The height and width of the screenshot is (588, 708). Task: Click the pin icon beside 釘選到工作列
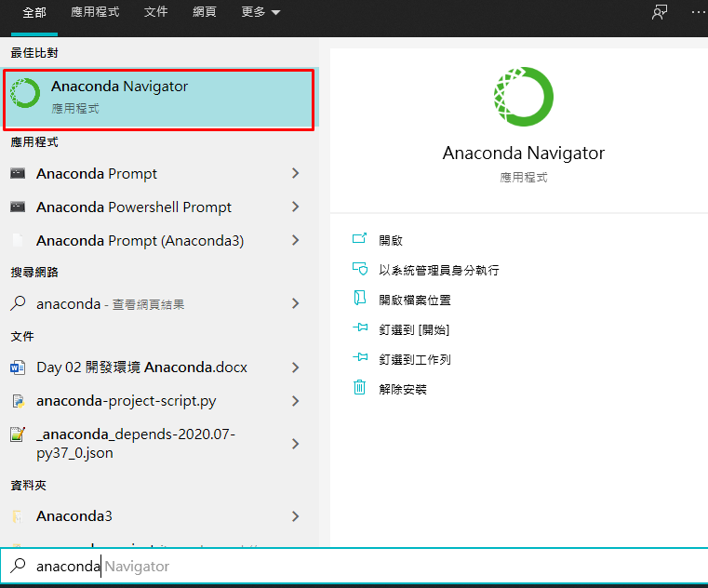pos(360,357)
